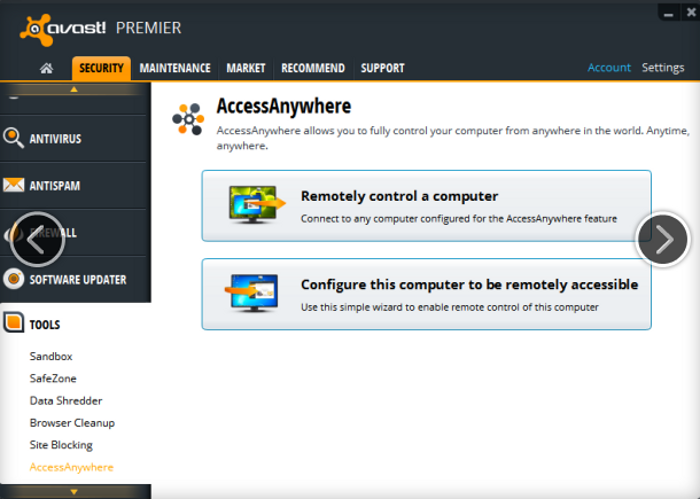Viewport: 700px width, 499px height.
Task: Open Sandbox tool
Action: tap(51, 356)
